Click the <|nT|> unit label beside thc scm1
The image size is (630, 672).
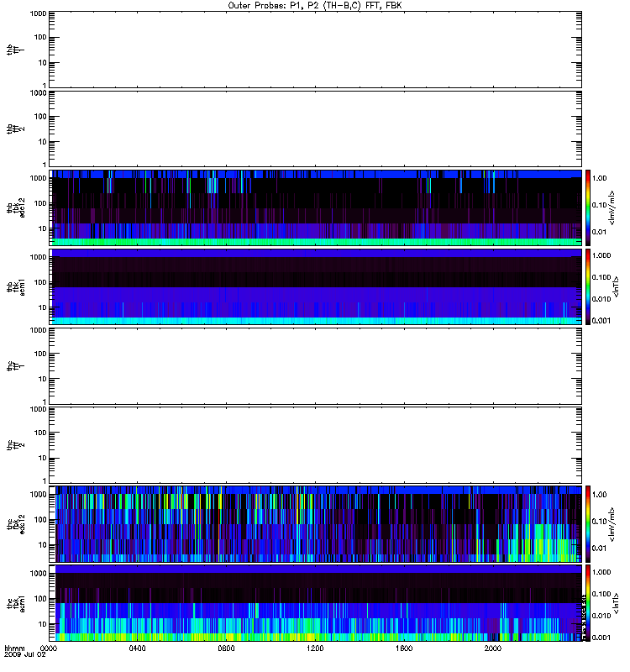pyautogui.click(x=617, y=603)
